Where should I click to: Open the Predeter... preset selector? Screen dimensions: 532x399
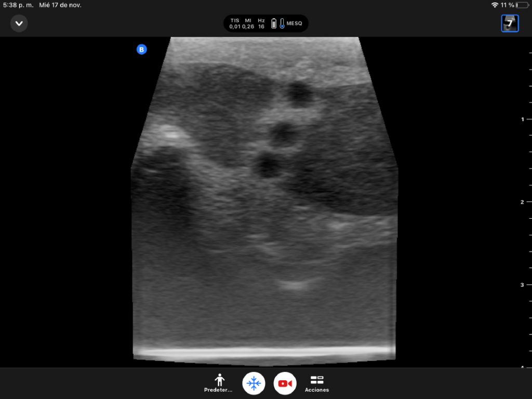[219, 383]
